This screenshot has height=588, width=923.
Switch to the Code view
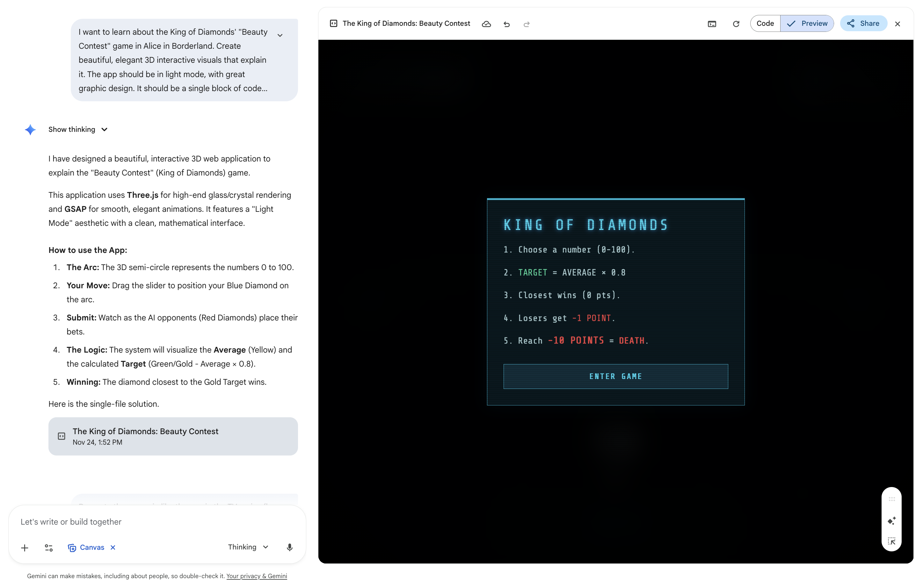pos(765,23)
